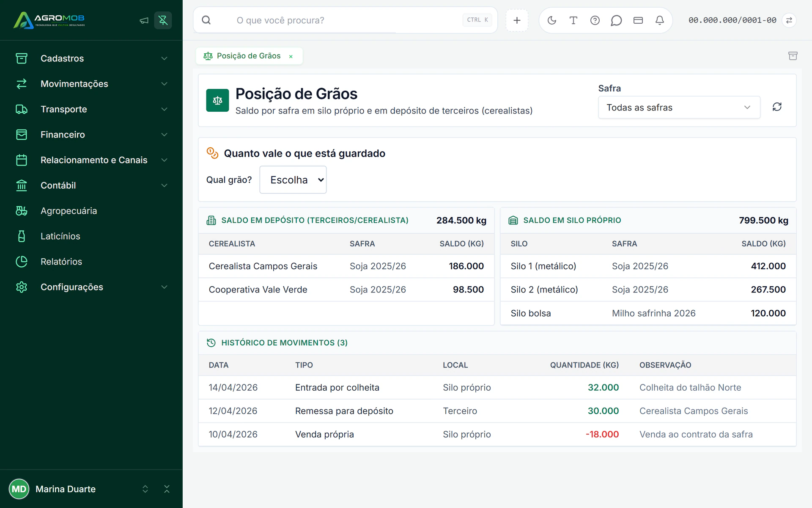Expand the Movimentações menu
812x508 pixels.
[x=91, y=84]
